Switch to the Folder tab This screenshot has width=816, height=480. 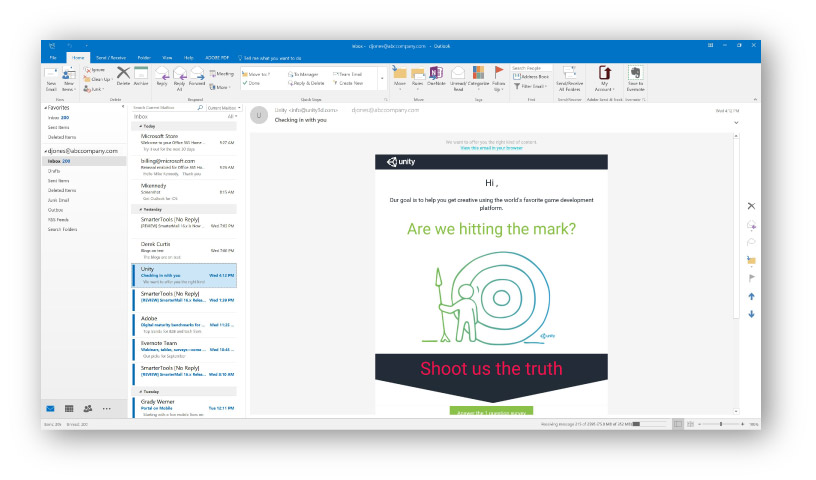(x=144, y=58)
